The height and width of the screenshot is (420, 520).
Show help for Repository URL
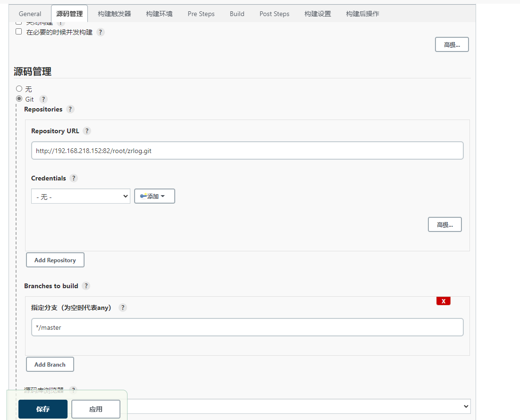click(x=87, y=131)
